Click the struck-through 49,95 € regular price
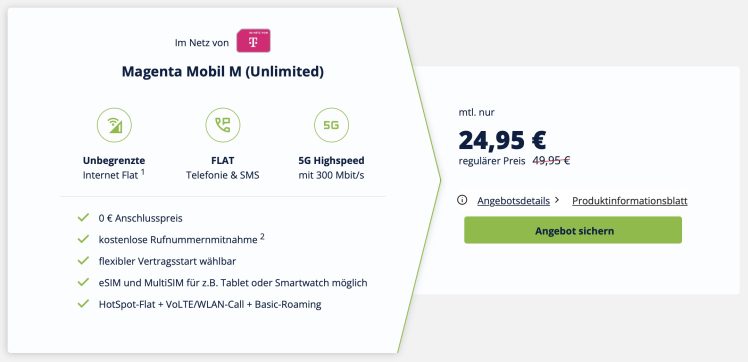This screenshot has height=362, width=748. click(551, 161)
